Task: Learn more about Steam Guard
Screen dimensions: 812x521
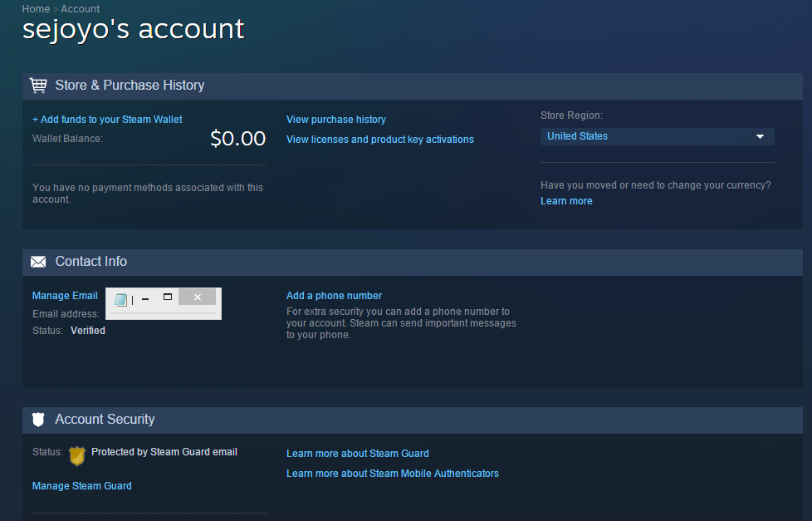Action: point(357,454)
